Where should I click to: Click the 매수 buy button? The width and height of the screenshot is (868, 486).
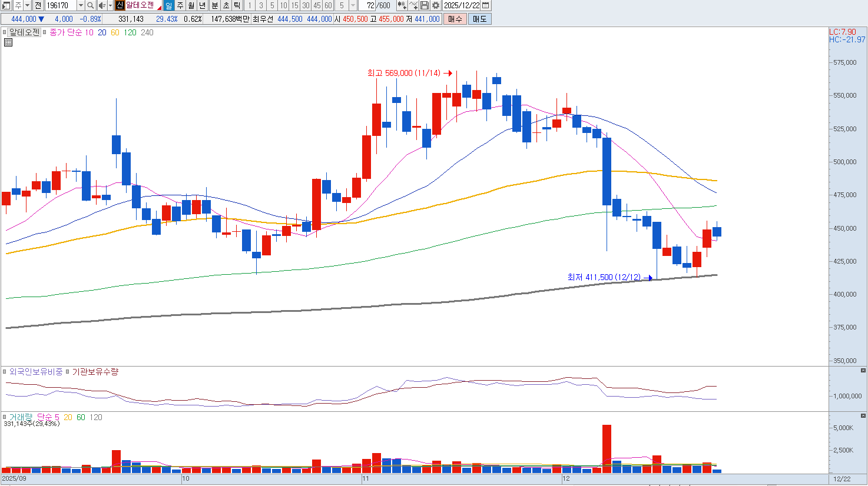tap(455, 19)
